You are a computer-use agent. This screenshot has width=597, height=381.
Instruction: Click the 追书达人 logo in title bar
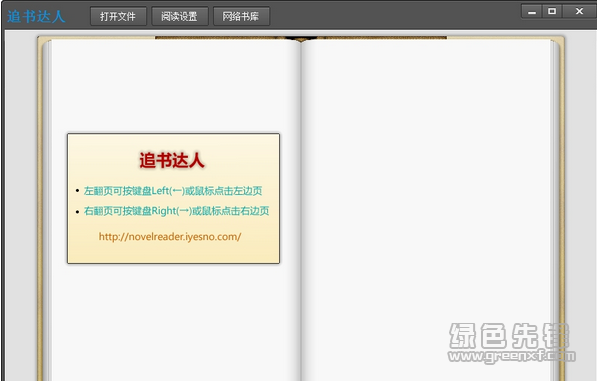coord(36,16)
